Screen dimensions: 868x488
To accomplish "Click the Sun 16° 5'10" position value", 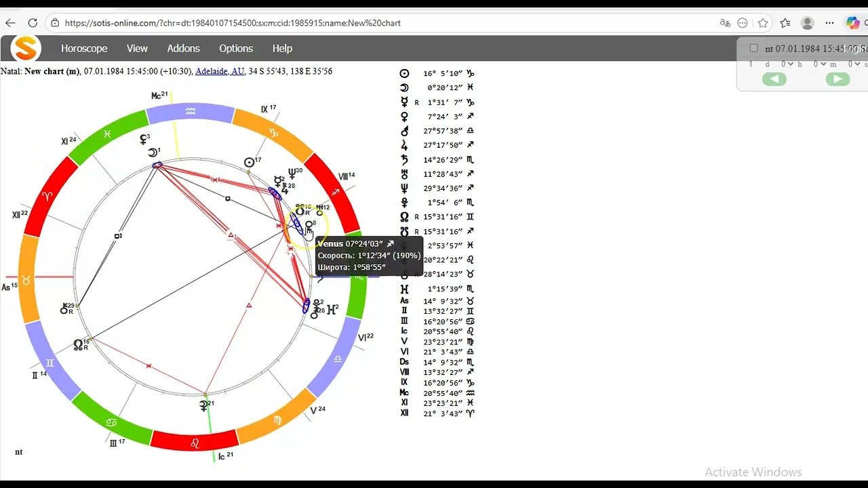I will 443,74.
